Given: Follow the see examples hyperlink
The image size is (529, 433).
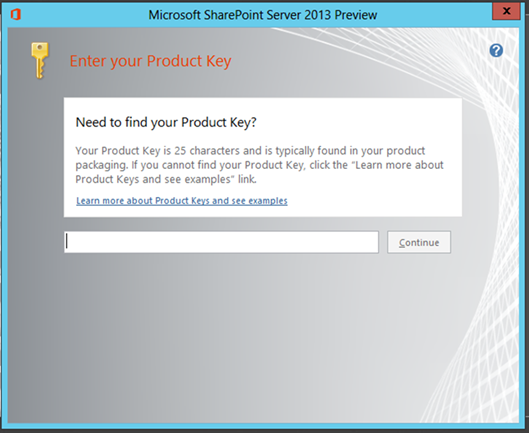Looking at the screenshot, I should coord(182,201).
